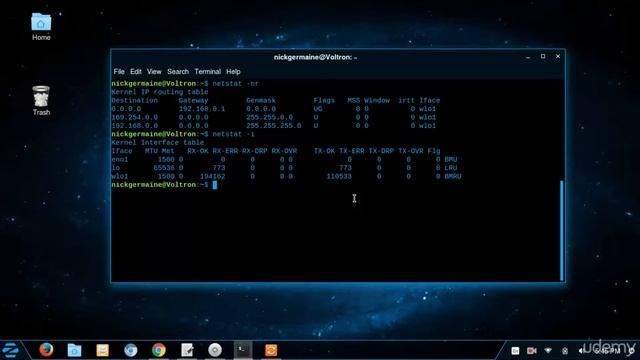
Task: Click 'Kernel IP routing table' heading
Action: pos(160,92)
